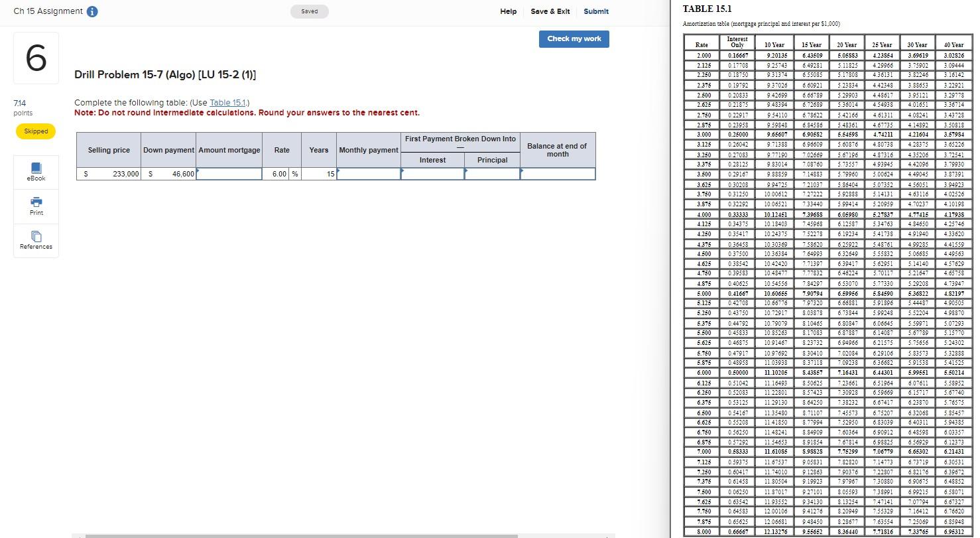This screenshot has height=538, width=980.
Task: Click the Submit link
Action: (x=595, y=11)
